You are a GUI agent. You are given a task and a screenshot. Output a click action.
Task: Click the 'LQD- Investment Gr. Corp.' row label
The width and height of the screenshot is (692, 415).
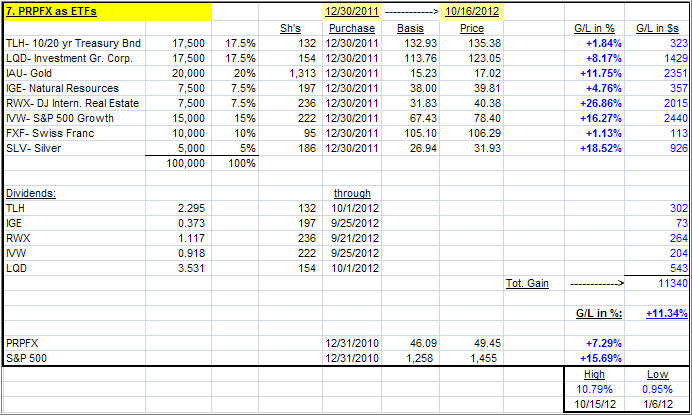pos(69,58)
